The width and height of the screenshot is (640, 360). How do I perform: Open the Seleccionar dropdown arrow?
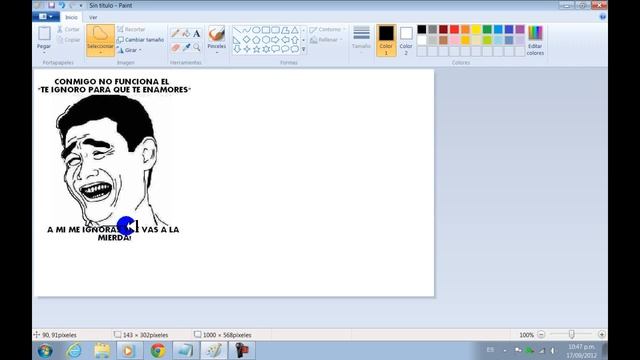100,52
